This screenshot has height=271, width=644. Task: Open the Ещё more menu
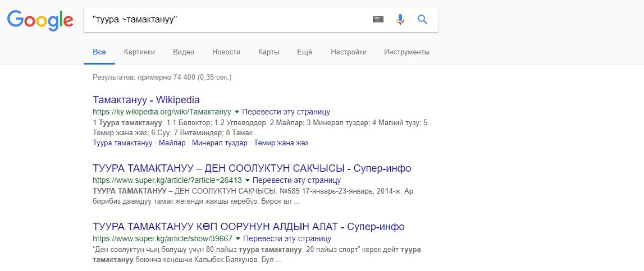304,52
